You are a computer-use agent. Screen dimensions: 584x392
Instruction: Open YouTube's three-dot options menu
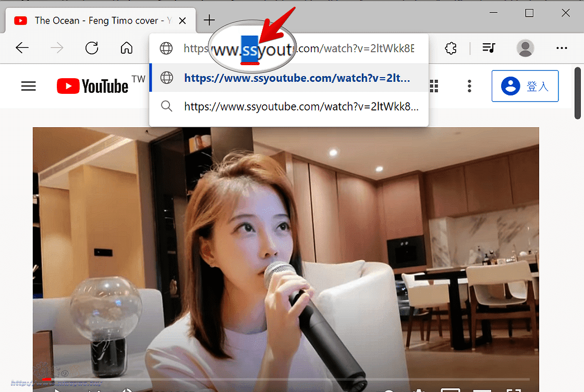coord(469,86)
